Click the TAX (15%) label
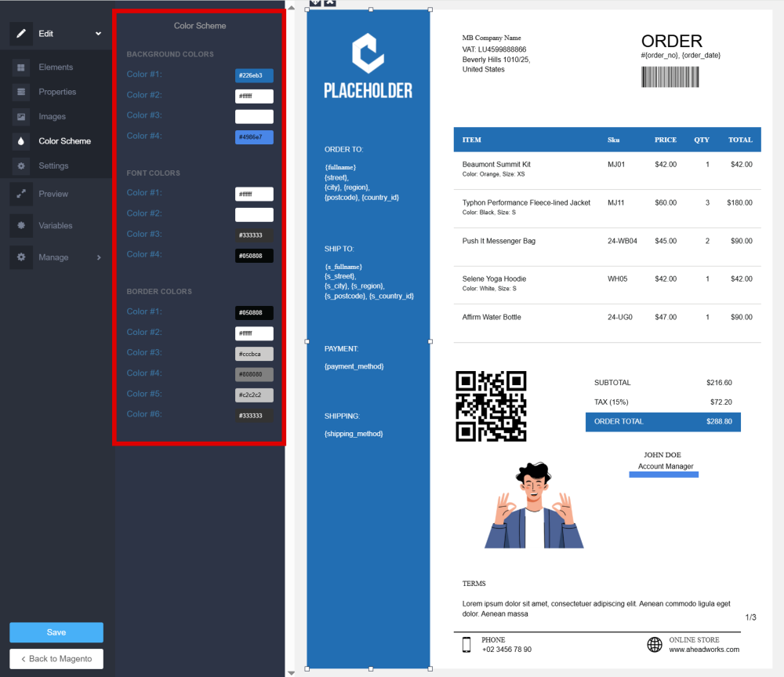Image resolution: width=784 pixels, height=677 pixels. point(611,402)
